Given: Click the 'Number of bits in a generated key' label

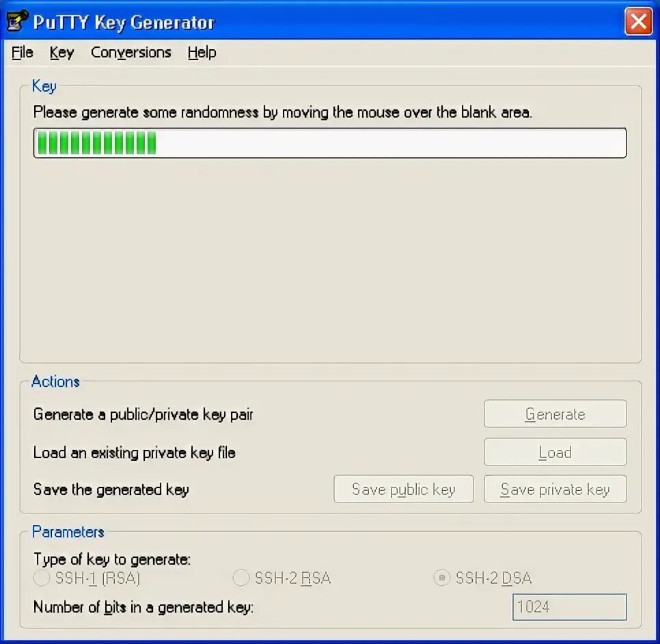Looking at the screenshot, I should click(143, 607).
